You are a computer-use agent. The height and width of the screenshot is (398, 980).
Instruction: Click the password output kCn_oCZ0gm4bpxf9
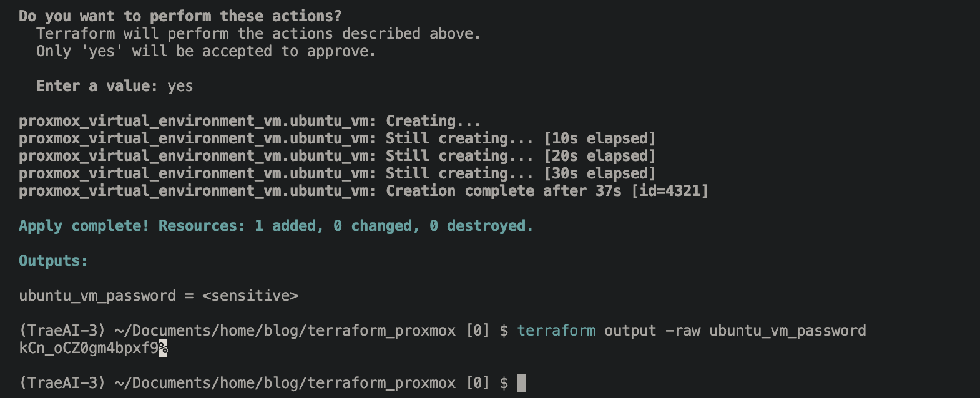point(89,348)
